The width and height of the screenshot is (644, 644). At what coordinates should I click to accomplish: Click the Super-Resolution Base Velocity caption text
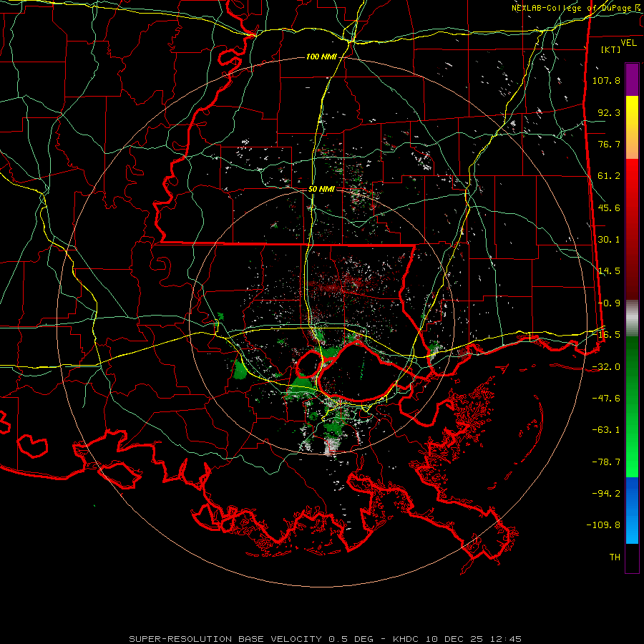(326, 639)
